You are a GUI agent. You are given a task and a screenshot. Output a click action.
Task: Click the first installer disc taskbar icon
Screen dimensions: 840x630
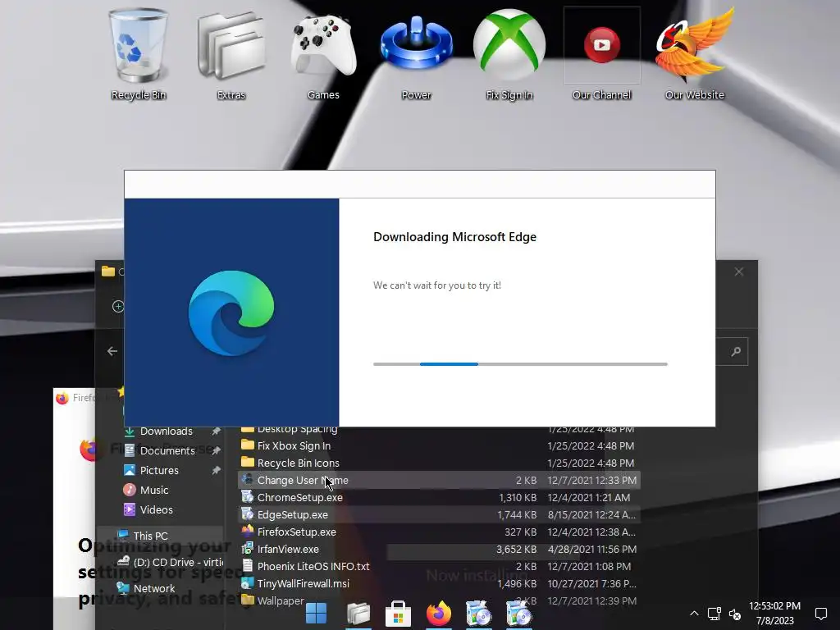click(x=479, y=614)
